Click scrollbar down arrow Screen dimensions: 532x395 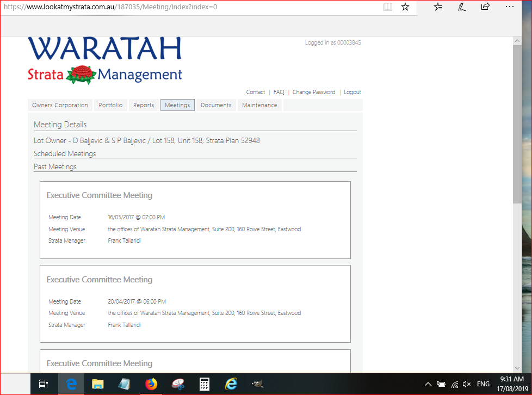click(517, 368)
